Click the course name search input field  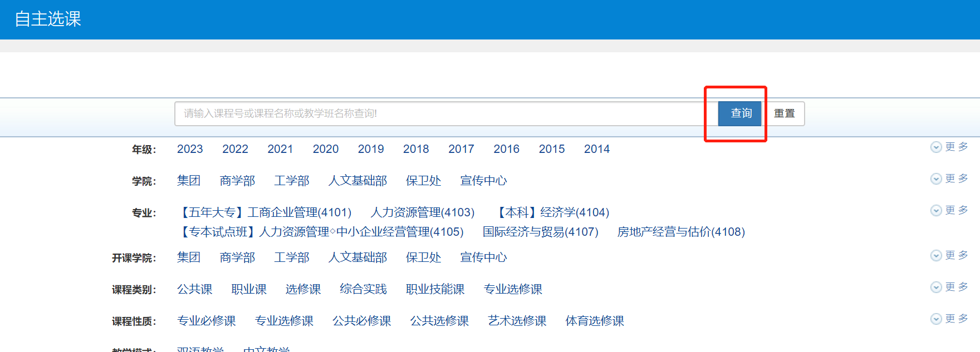tap(445, 113)
